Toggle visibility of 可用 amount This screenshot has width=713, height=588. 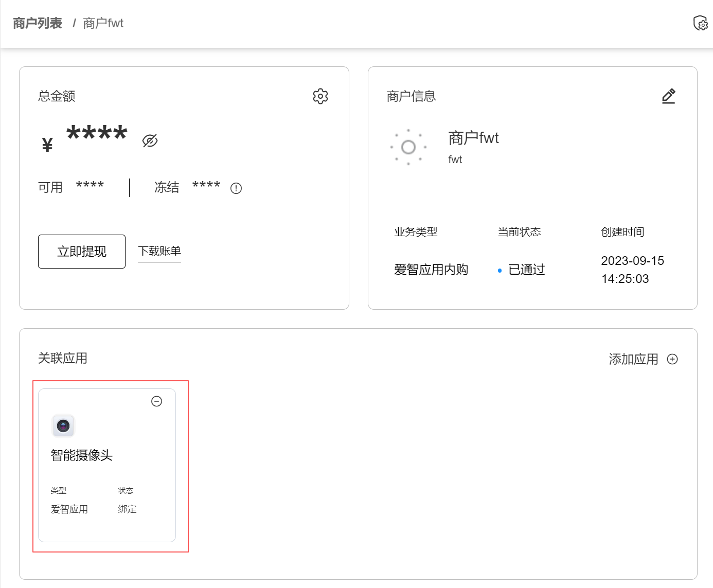pyautogui.click(x=90, y=186)
